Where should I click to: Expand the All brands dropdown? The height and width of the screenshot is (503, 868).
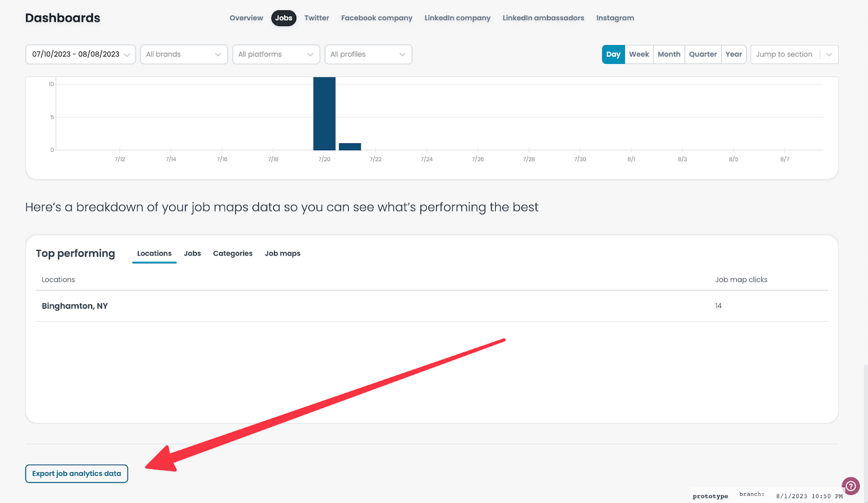coord(184,54)
